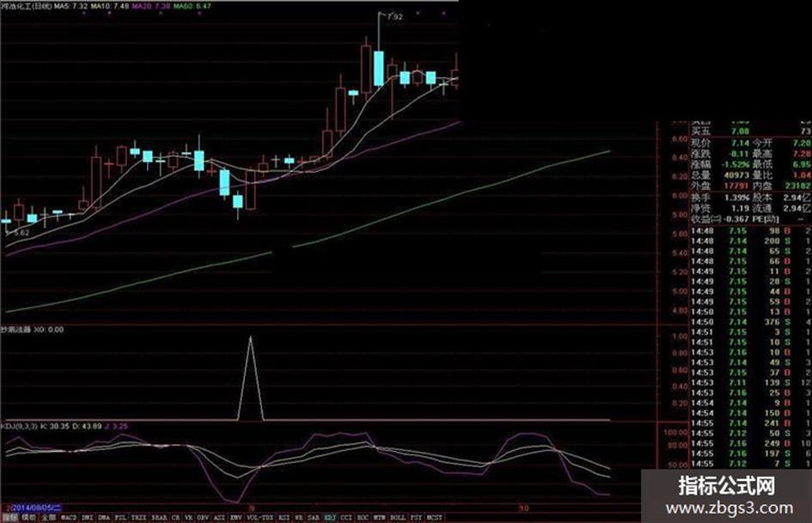
Task: Switch to the RSI indicator tab
Action: (x=284, y=517)
